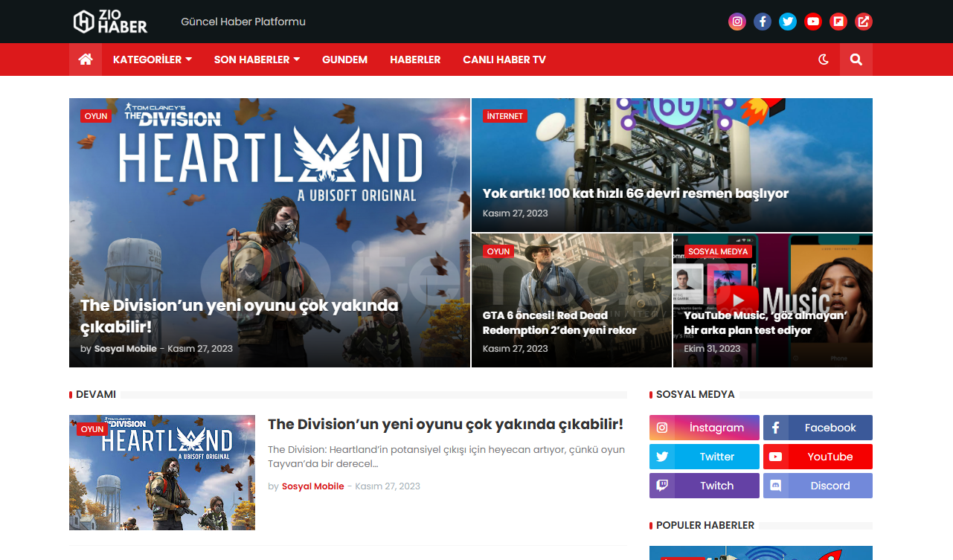Open Twitter icon in top header
The width and height of the screenshot is (953, 560).
(788, 22)
